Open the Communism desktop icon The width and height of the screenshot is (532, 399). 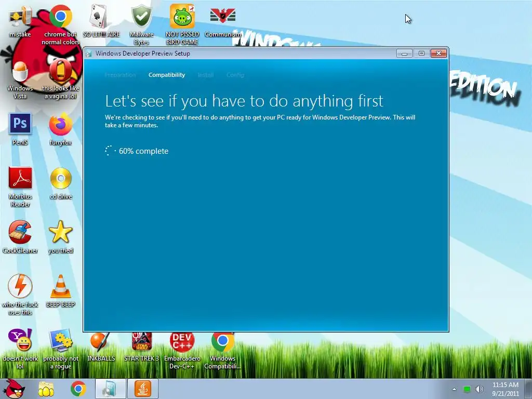pos(223,21)
